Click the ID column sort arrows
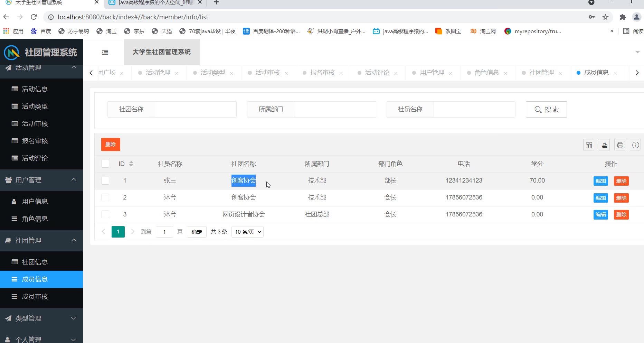Screen dimensions: 644x343 pyautogui.click(x=131, y=164)
